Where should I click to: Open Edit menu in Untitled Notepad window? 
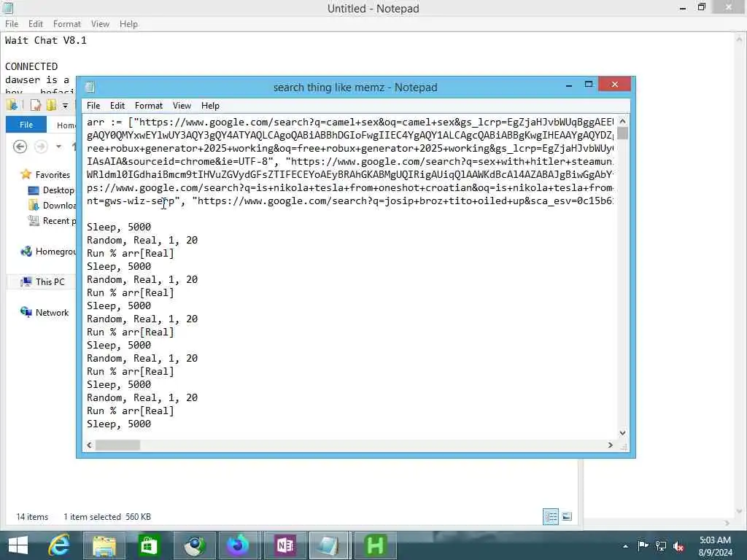[x=36, y=24]
